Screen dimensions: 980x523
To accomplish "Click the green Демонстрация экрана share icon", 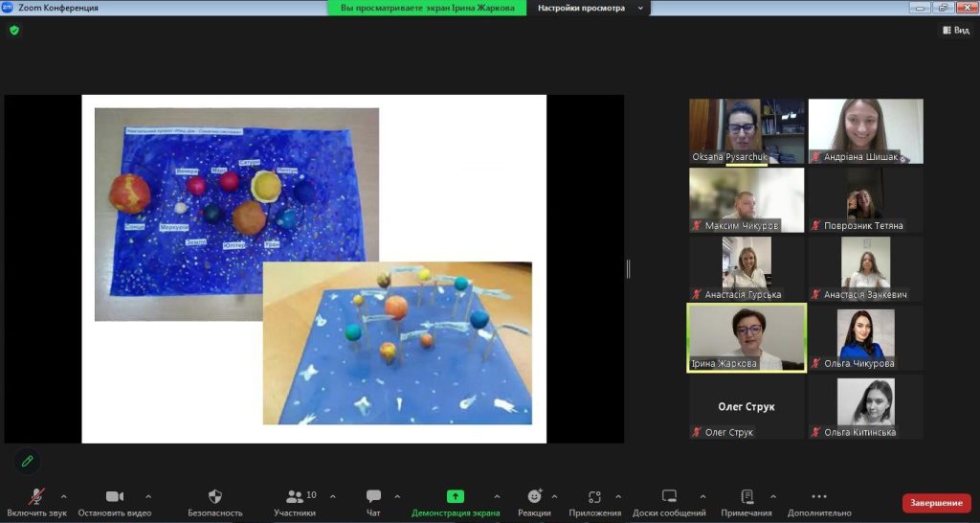I will pyautogui.click(x=456, y=496).
